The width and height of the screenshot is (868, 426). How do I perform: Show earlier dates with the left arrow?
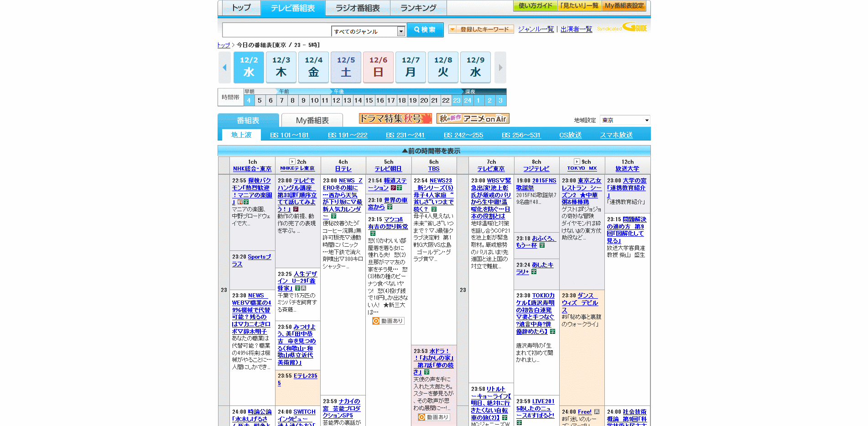pyautogui.click(x=224, y=68)
